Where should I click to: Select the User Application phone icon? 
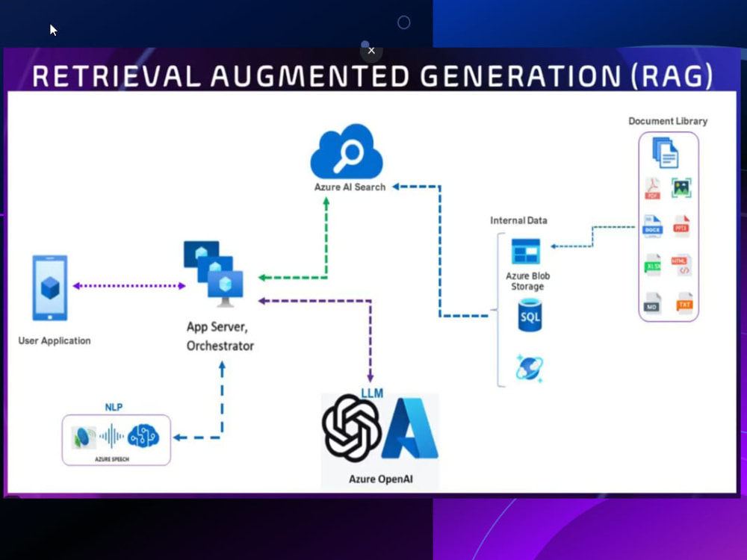point(50,288)
